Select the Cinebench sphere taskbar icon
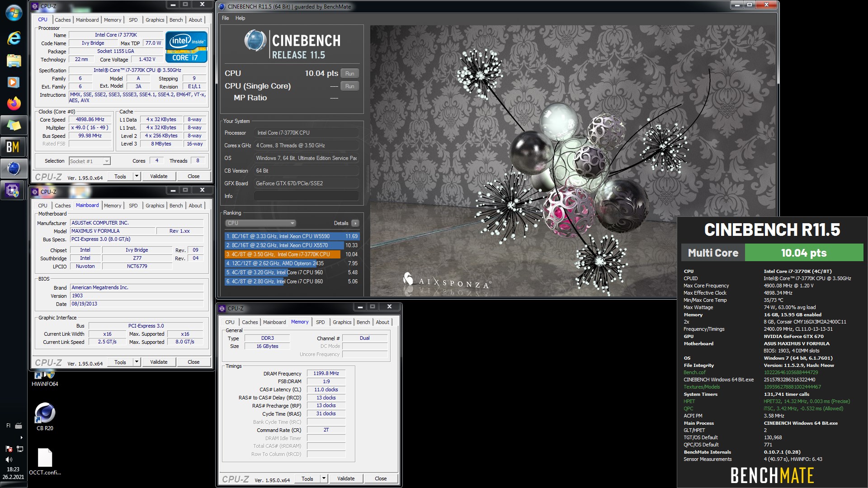Image resolution: width=868 pixels, height=488 pixels. [14, 169]
